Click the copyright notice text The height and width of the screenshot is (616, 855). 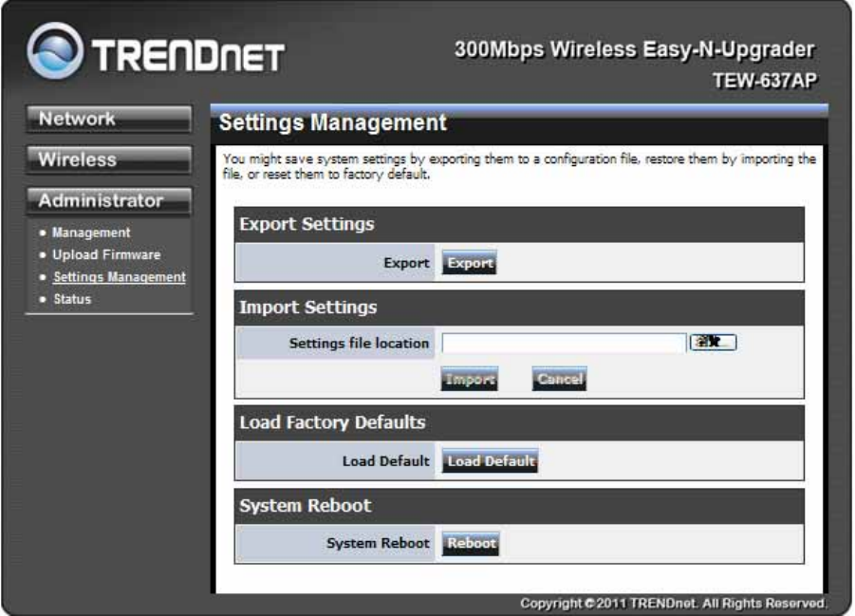point(673,603)
